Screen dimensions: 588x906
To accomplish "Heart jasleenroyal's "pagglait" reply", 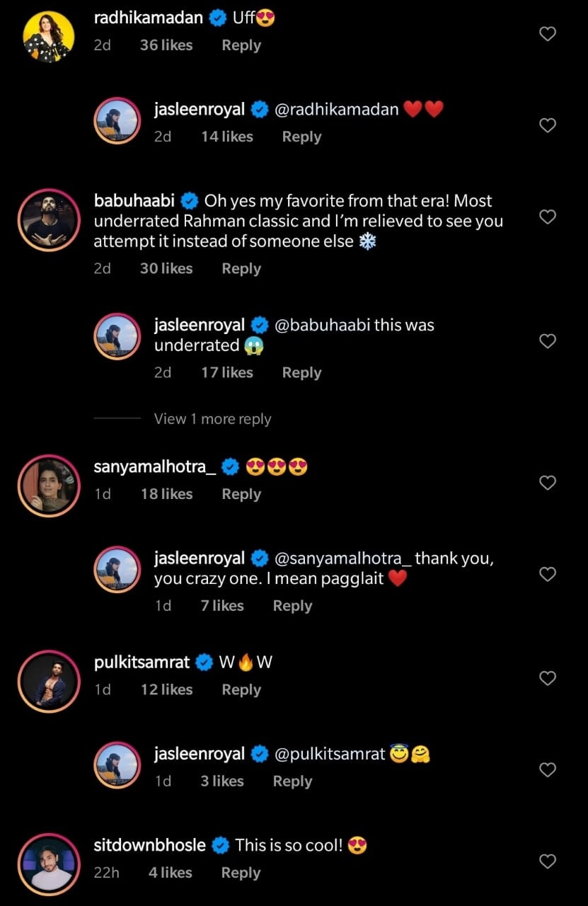I will click(548, 574).
